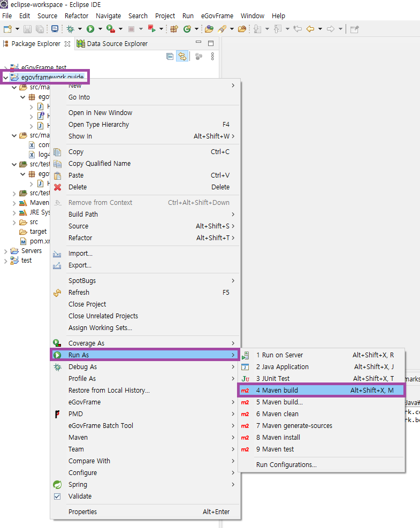Open dropdown arrow next to Debug icon
Viewport: 420px width, 528px height.
[x=80, y=29]
